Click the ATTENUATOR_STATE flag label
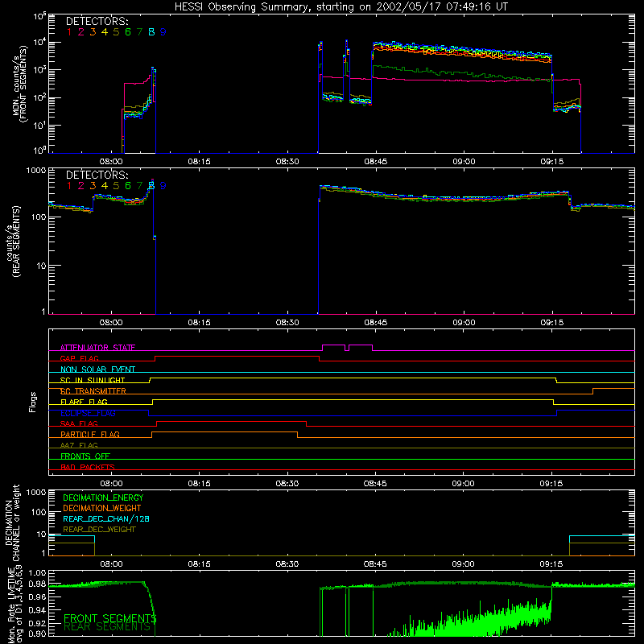This screenshot has width=644, height=644. point(97,348)
